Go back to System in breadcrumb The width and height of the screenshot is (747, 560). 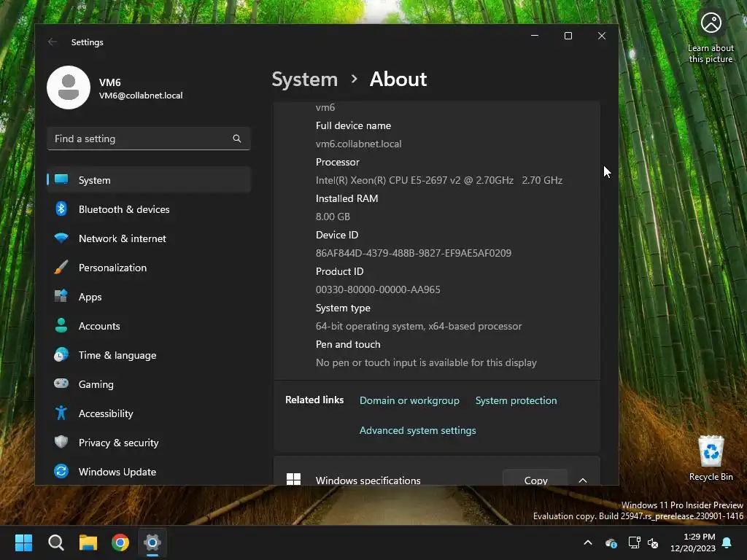click(x=304, y=79)
